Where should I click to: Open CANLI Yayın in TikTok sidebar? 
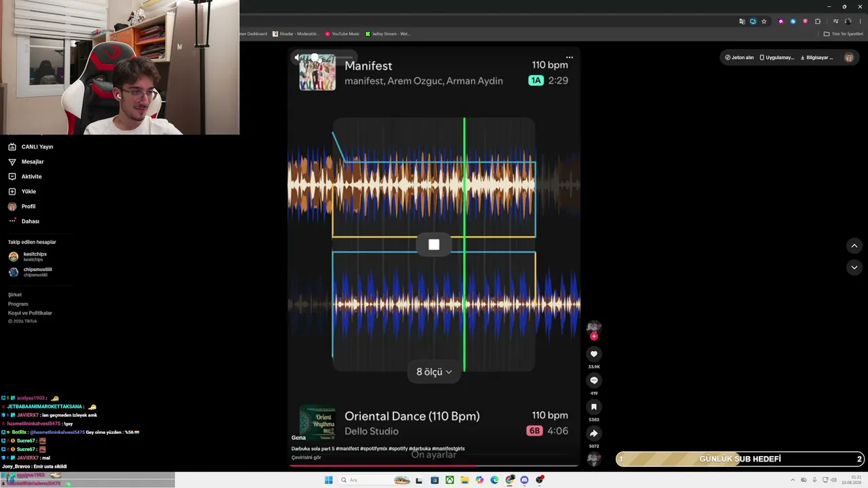[31, 146]
